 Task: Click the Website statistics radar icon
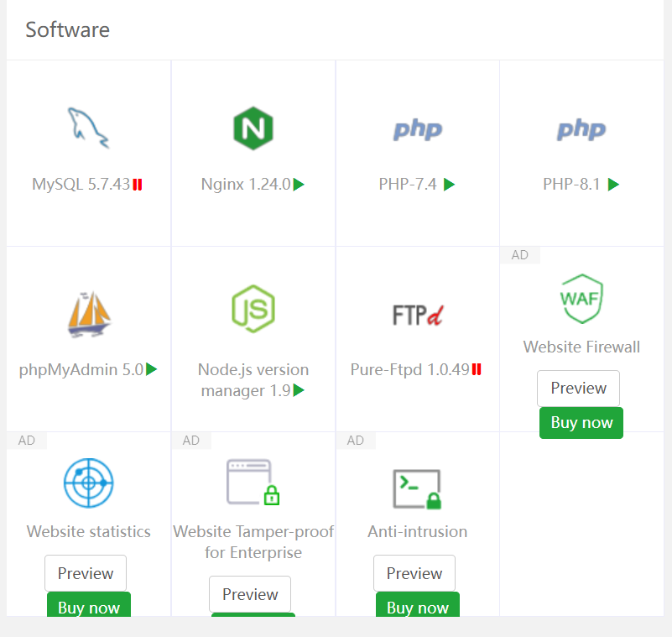coord(89,483)
